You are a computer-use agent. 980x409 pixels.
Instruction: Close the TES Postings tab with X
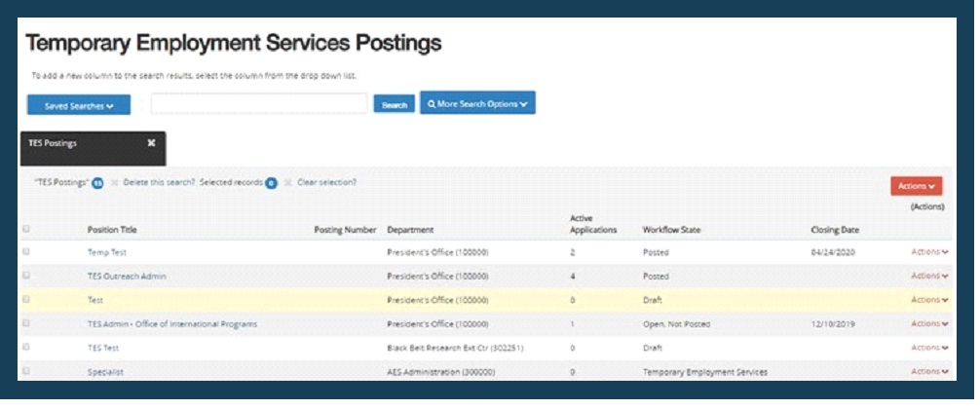click(x=151, y=142)
